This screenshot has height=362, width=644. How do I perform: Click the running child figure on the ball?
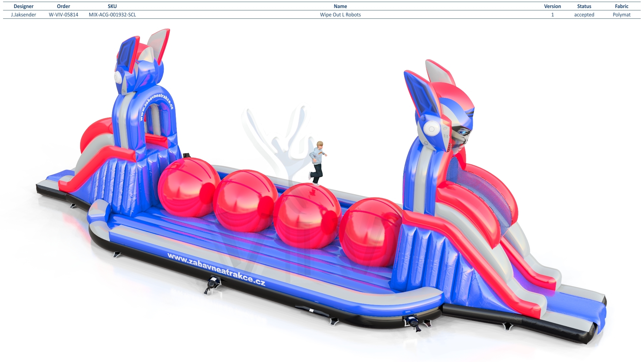(317, 163)
